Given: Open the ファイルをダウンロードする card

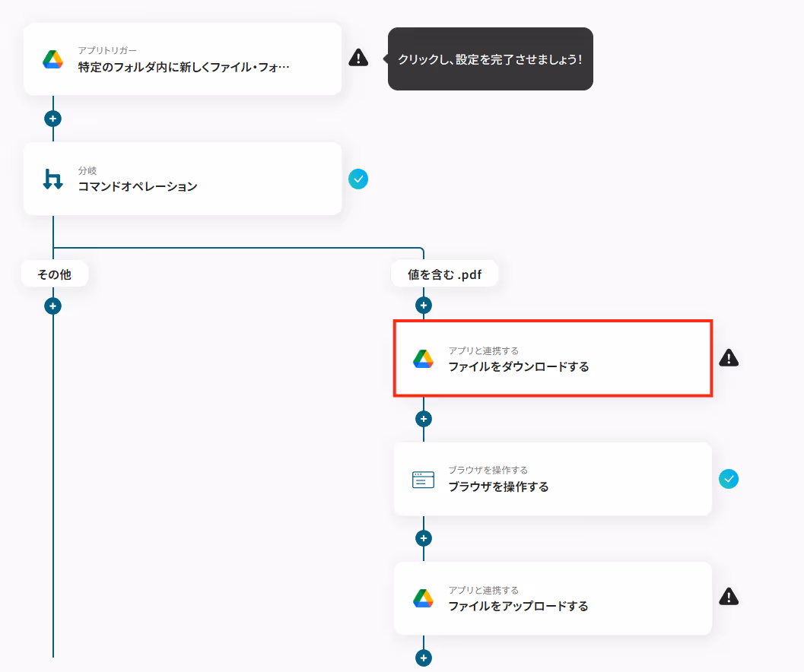Looking at the screenshot, I should 553,358.
